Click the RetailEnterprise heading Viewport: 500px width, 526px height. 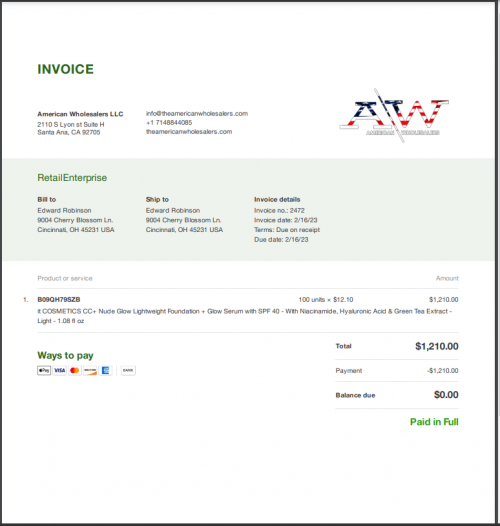72,178
